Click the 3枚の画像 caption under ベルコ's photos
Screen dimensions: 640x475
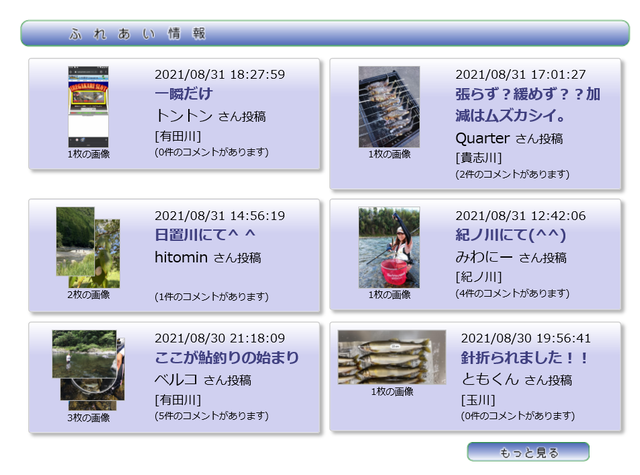[x=88, y=418]
